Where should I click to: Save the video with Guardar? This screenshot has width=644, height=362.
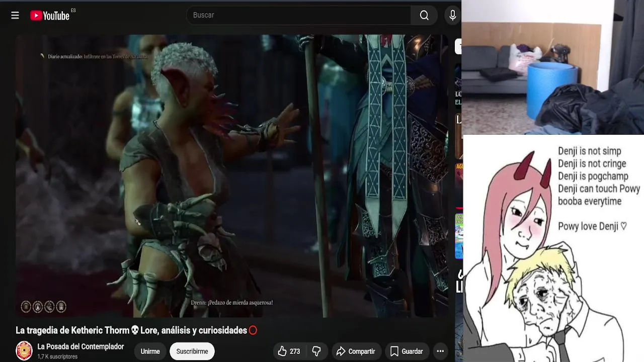[407, 351]
